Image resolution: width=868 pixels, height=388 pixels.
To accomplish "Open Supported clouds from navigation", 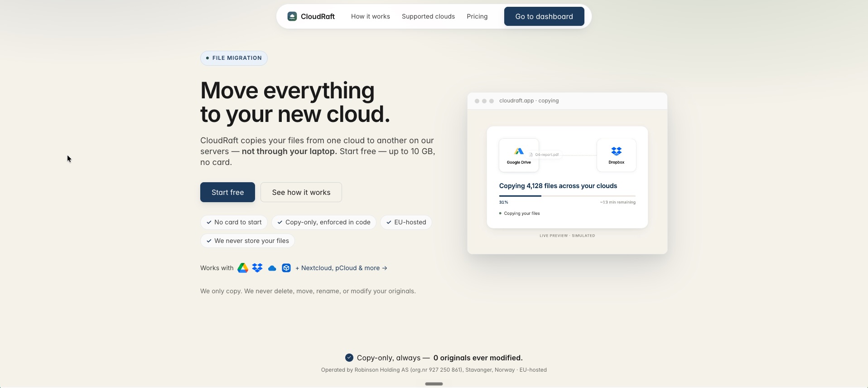I will pos(428,16).
